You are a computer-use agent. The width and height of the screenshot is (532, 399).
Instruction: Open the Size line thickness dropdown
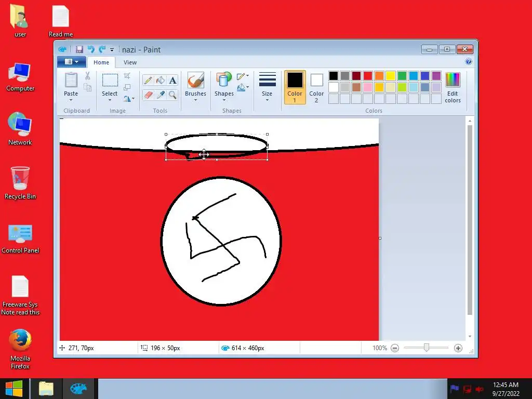[x=267, y=87]
